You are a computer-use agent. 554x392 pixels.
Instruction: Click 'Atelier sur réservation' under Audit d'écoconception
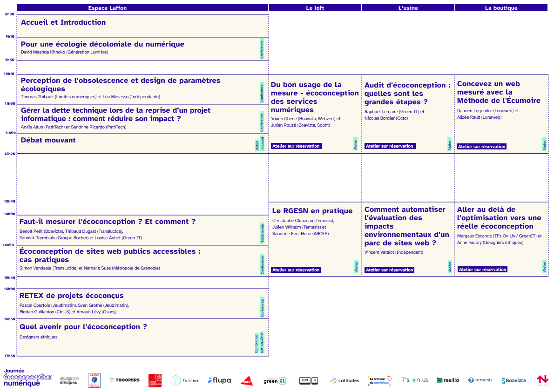click(x=390, y=146)
